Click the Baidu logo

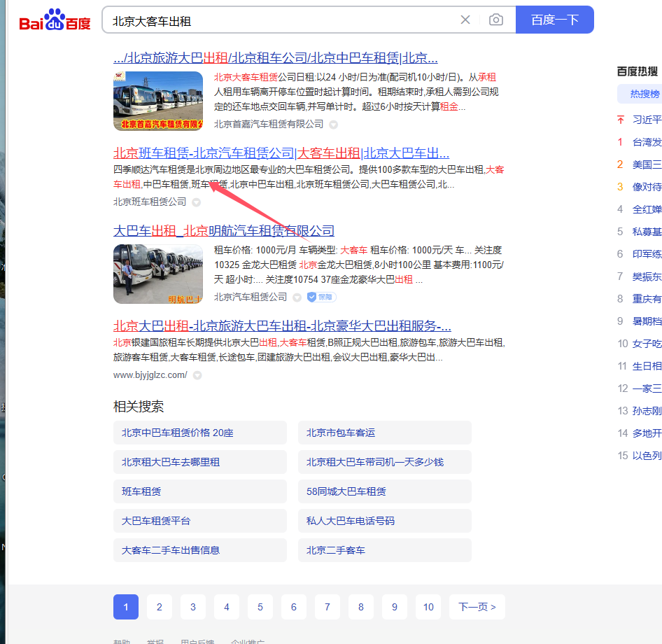tap(55, 20)
